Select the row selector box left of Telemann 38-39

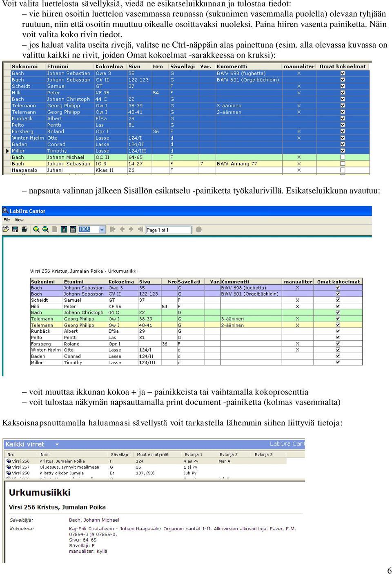7,106
